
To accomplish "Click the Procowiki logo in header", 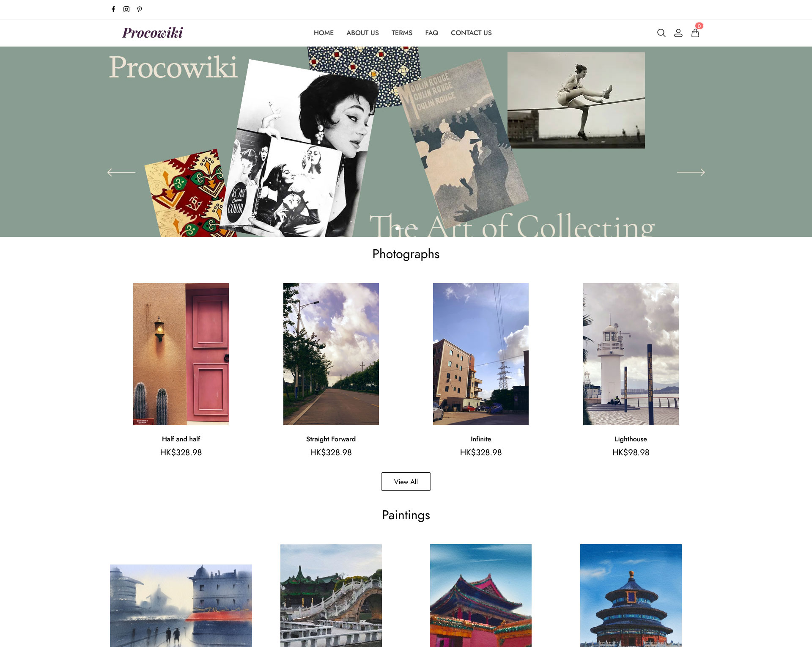I will [153, 33].
